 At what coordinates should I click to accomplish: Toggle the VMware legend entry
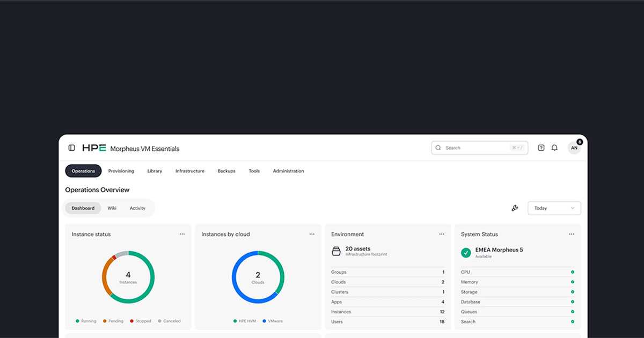click(x=273, y=321)
